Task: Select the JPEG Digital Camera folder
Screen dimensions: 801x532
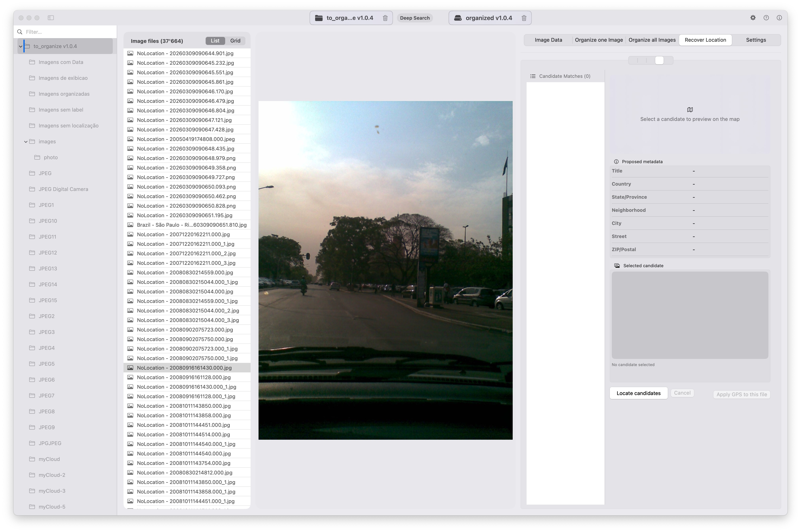Action: pyautogui.click(x=63, y=189)
